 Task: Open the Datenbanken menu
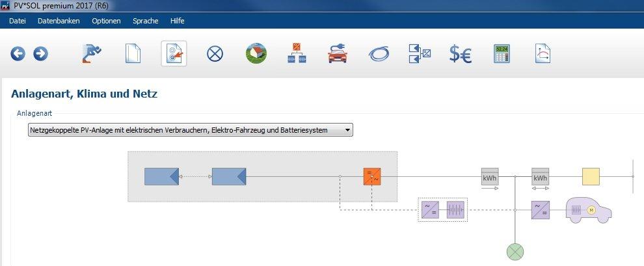pos(59,21)
